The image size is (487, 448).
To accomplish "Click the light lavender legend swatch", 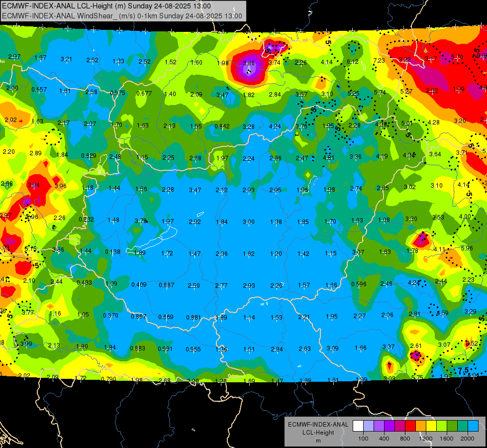I will pos(369,426).
